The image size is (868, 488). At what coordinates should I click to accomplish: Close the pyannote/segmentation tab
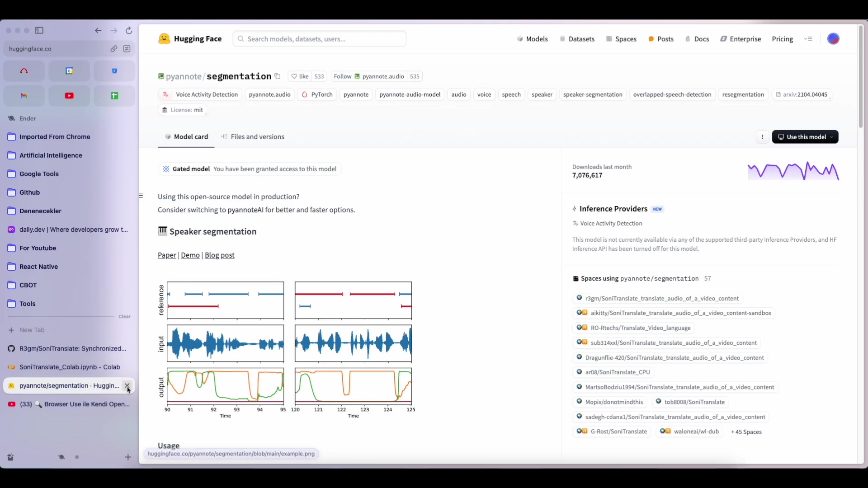point(127,385)
